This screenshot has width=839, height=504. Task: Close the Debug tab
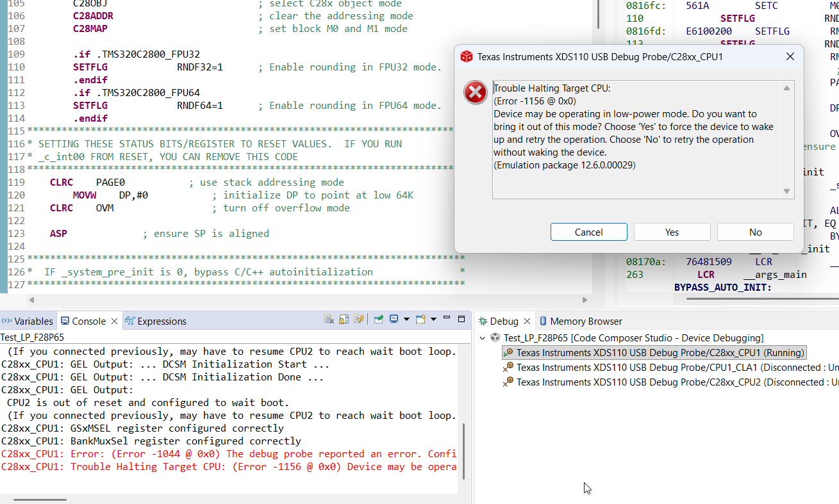[x=527, y=321]
